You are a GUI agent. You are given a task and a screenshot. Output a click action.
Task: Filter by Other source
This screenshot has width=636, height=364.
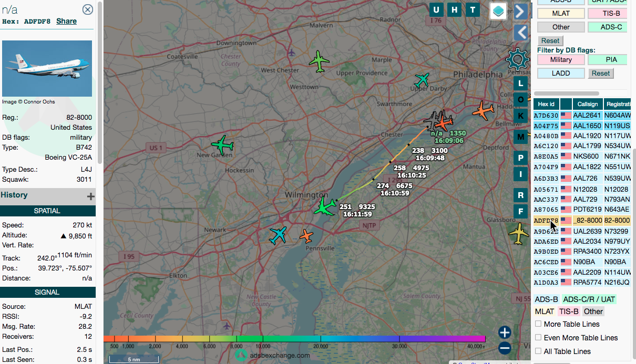coord(561,27)
